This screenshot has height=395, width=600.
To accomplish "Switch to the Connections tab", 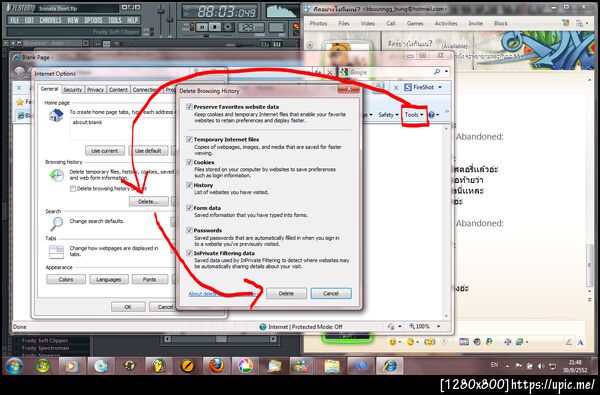I will point(145,90).
